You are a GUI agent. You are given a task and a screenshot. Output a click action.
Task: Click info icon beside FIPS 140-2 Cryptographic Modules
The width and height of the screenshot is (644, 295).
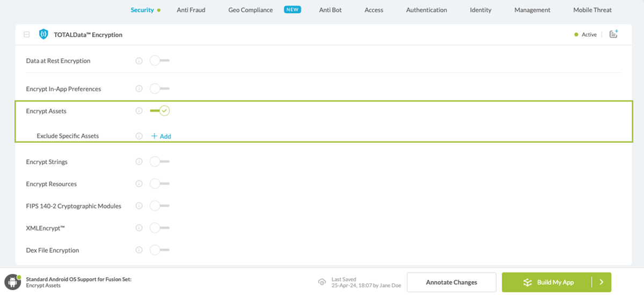click(139, 206)
